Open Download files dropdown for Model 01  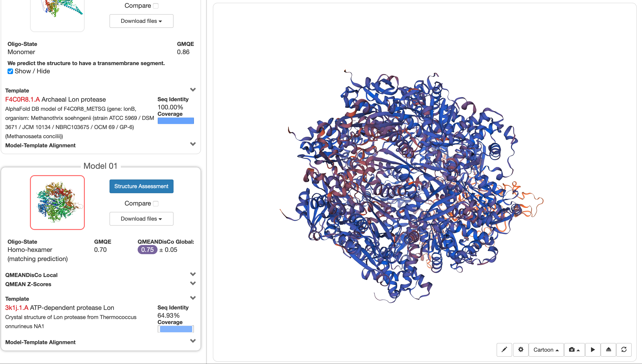pyautogui.click(x=142, y=219)
